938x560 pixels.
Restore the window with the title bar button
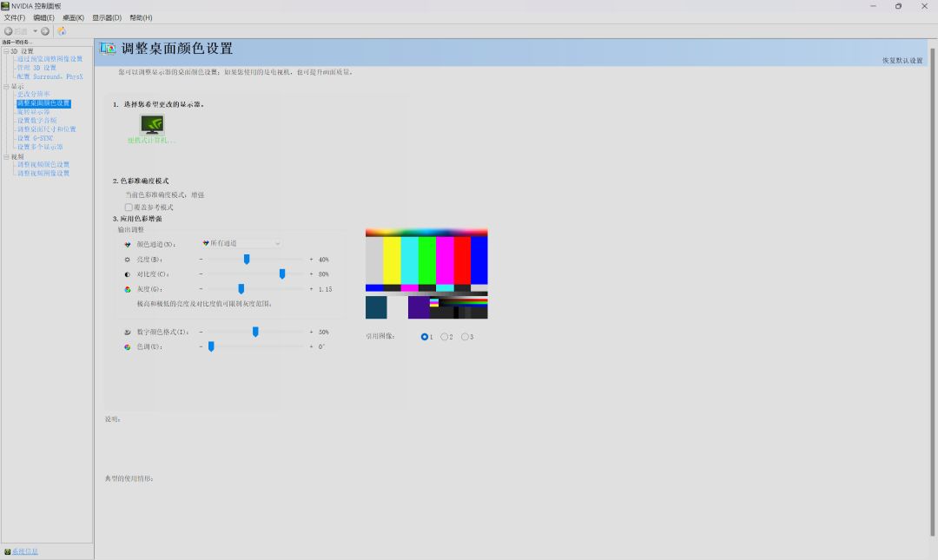pyautogui.click(x=899, y=6)
